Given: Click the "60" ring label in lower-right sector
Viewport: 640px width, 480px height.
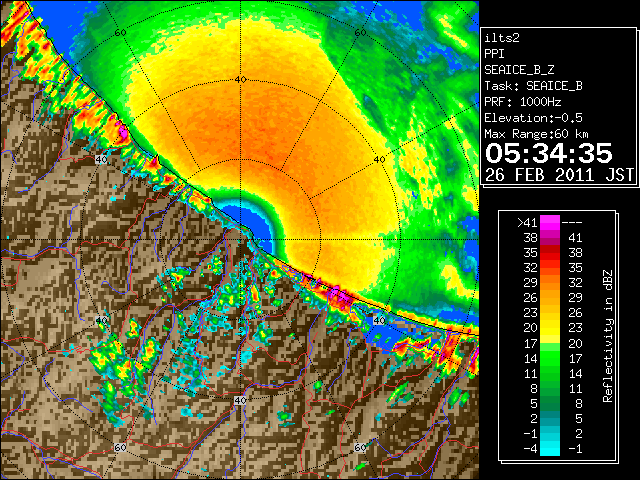Looking at the screenshot, I should (360, 447).
